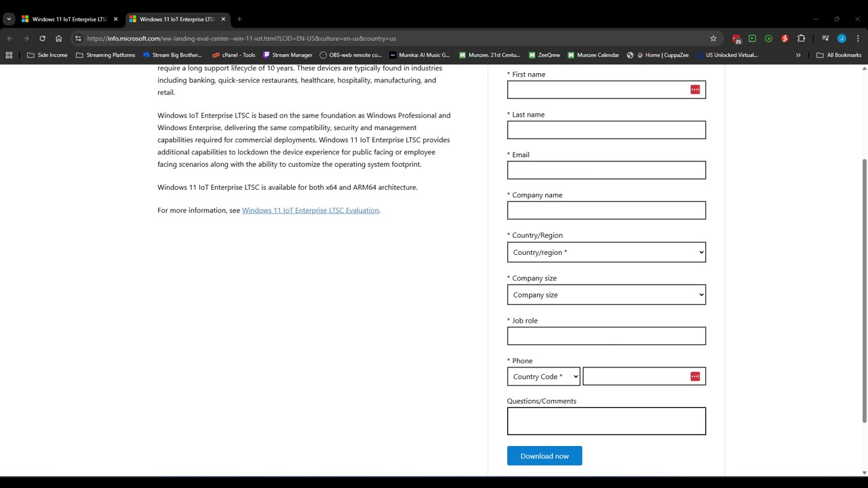
Task: Select the second Windows 11 IoT Enterprise tab
Action: point(178,19)
